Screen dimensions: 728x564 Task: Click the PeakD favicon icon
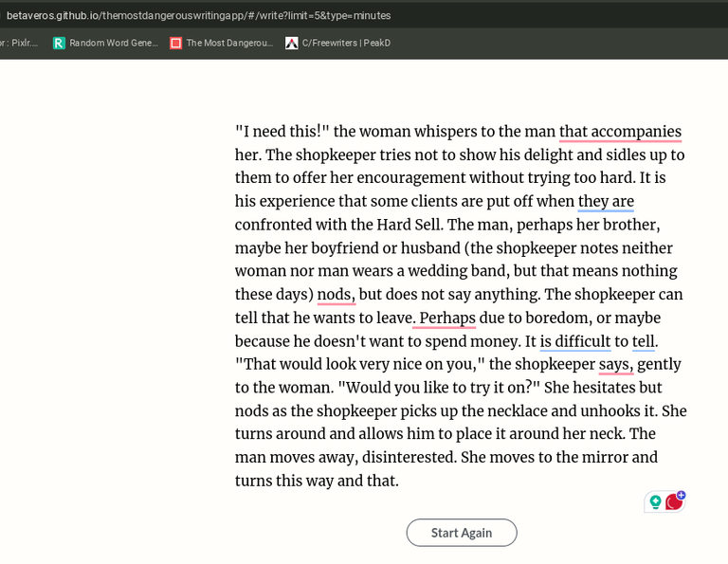click(292, 44)
